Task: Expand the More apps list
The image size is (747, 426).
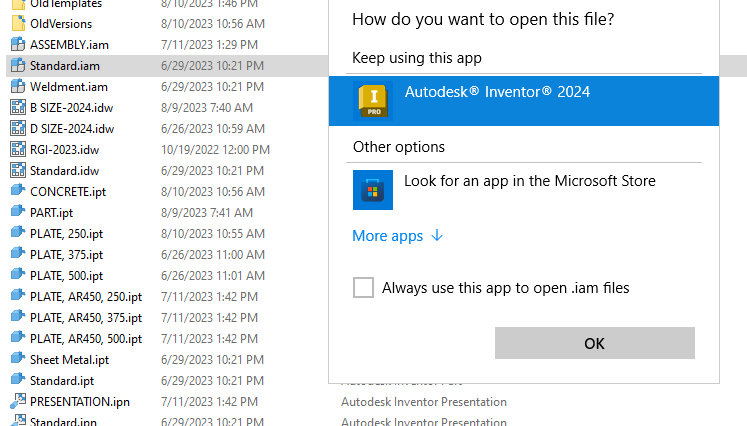Action: coord(398,236)
